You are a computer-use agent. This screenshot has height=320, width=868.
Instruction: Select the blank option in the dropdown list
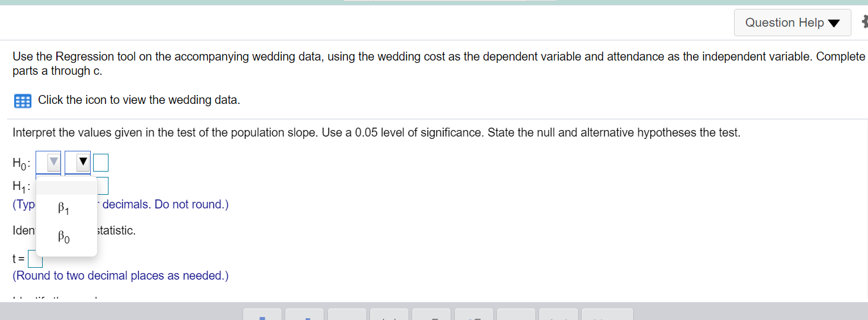click(x=66, y=187)
